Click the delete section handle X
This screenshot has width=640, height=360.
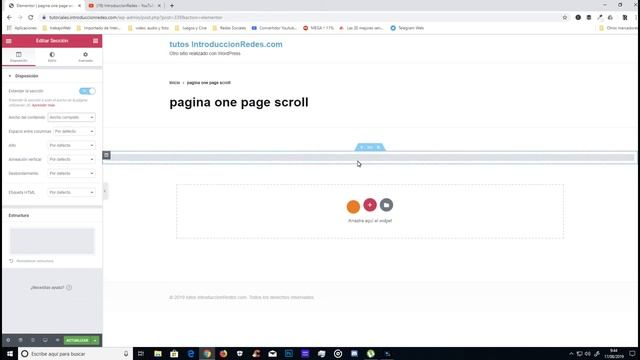click(378, 147)
